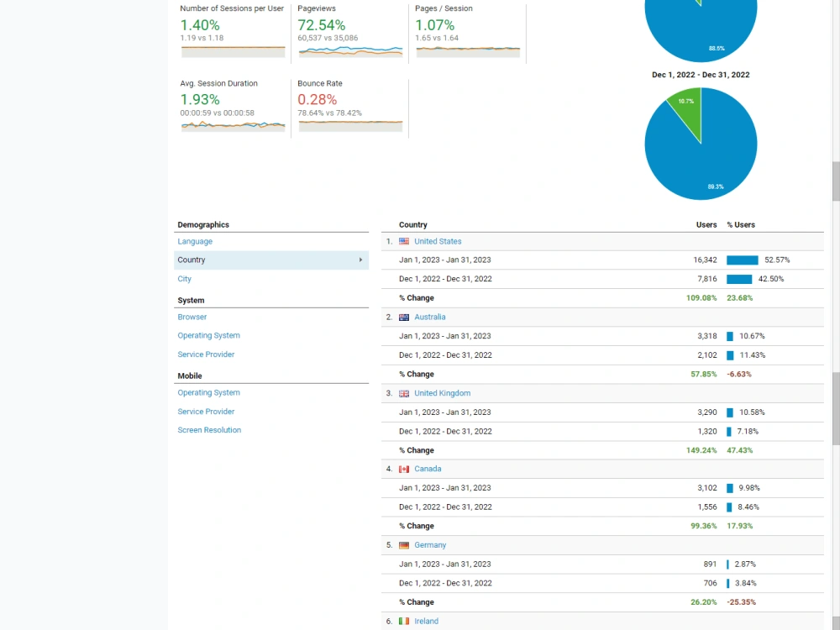Click the Pageviews 72.54% metric
Screen dimensions: 840x630
(322, 25)
